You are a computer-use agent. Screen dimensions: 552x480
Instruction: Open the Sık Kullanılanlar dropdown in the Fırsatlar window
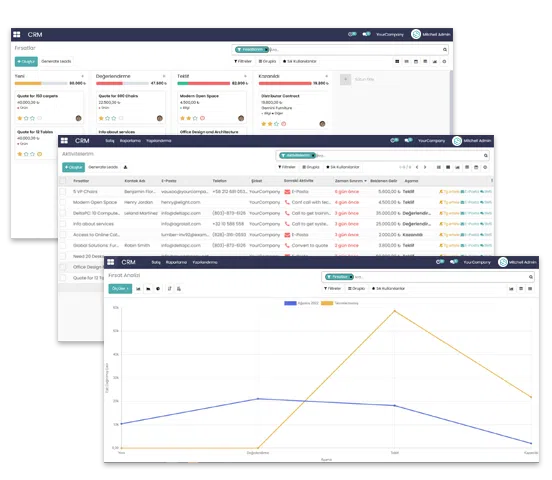point(300,61)
